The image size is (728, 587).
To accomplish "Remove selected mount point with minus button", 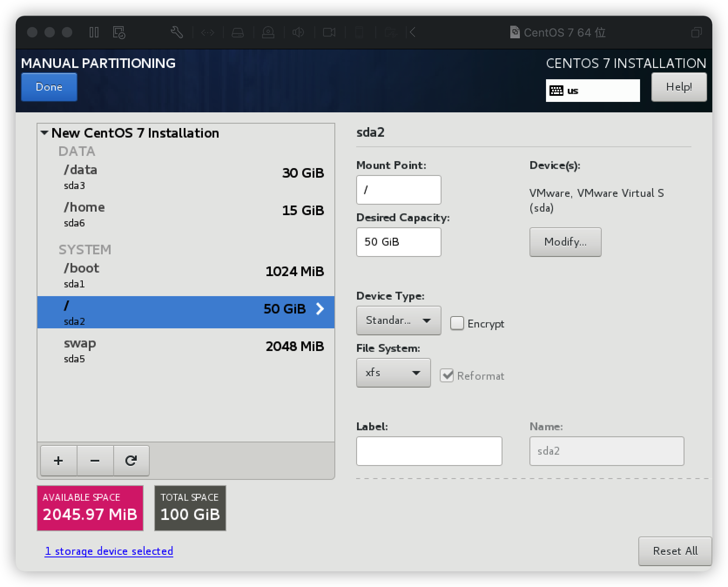I will coord(95,461).
